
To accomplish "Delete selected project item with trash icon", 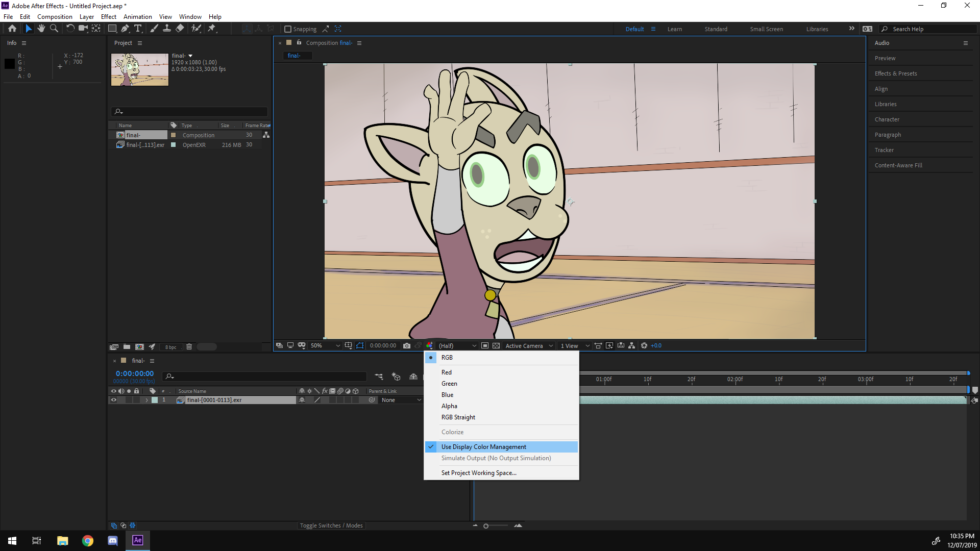I will click(189, 347).
